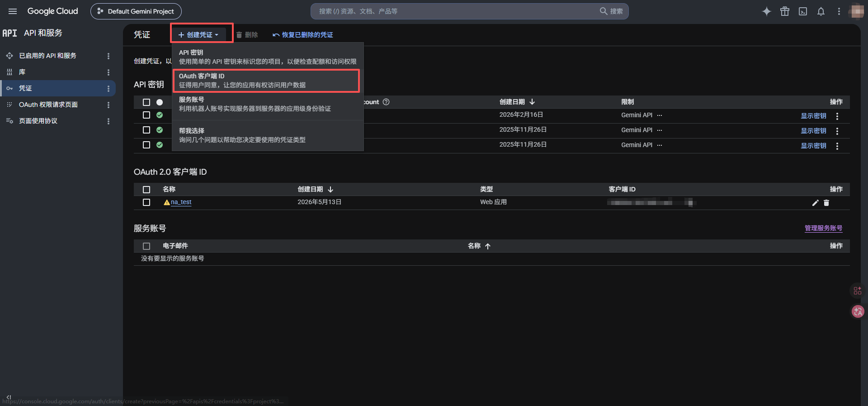Click the translate extension floating icon

click(x=858, y=311)
